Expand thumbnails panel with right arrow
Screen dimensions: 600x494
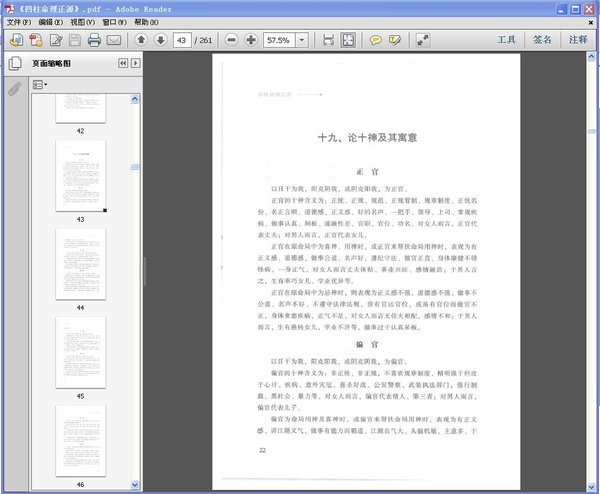(135, 63)
